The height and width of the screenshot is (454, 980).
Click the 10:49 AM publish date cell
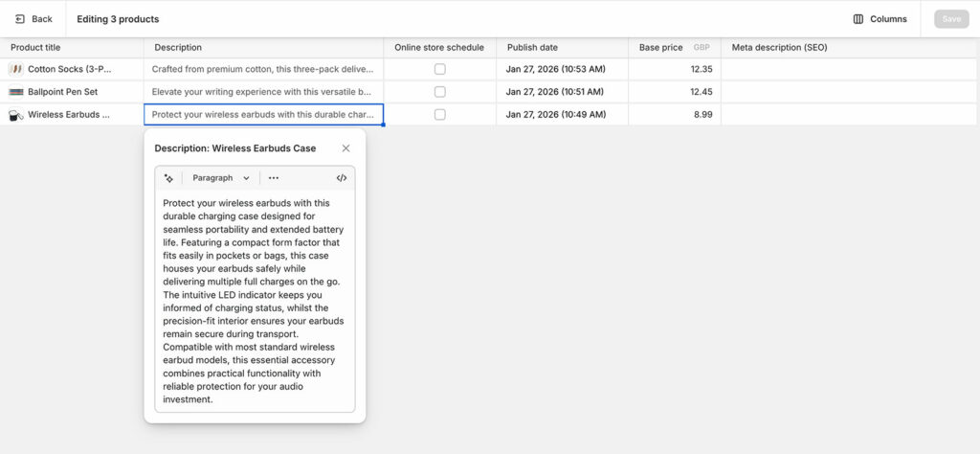tap(563, 115)
